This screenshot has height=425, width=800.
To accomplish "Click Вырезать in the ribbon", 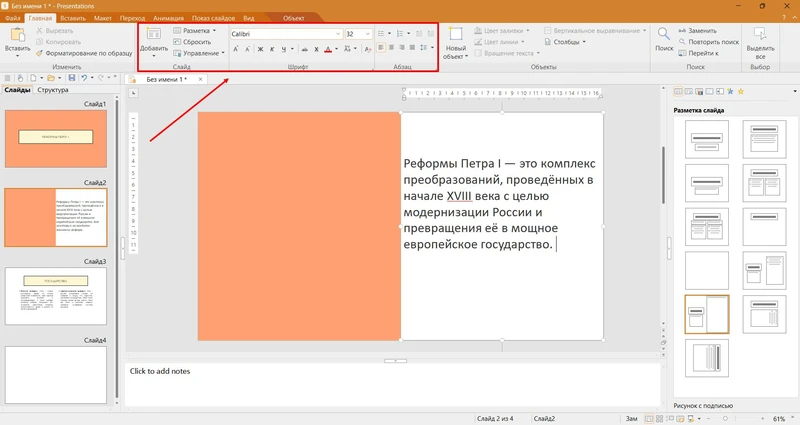I will point(55,31).
